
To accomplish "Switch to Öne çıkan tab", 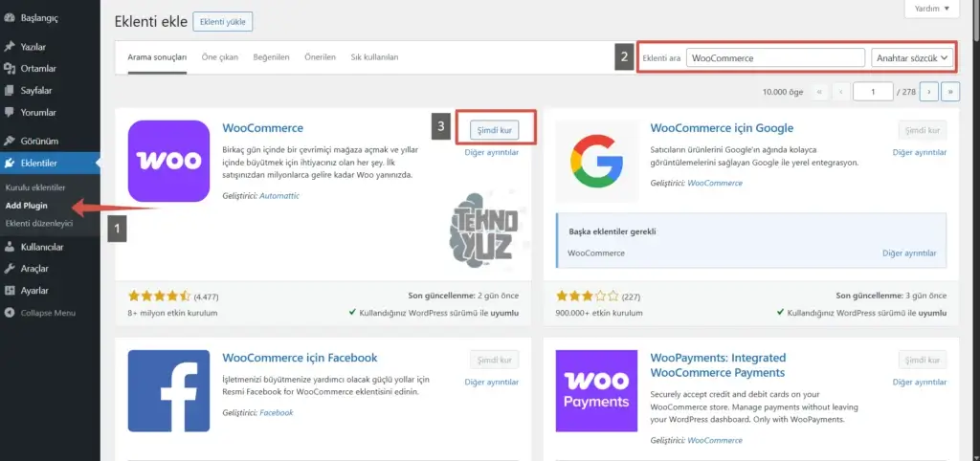I will click(220, 57).
